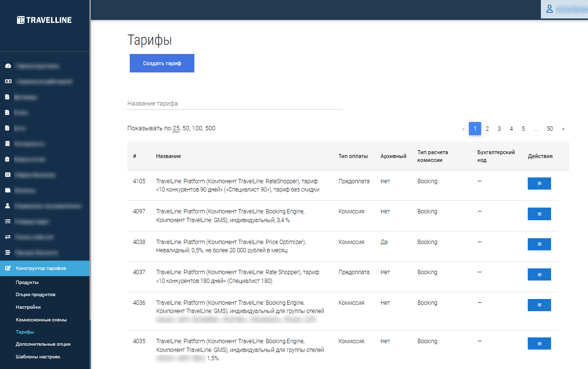The image size is (588, 369).
Task: Select the clipboard-check icon in sidebar
Action: [7, 159]
